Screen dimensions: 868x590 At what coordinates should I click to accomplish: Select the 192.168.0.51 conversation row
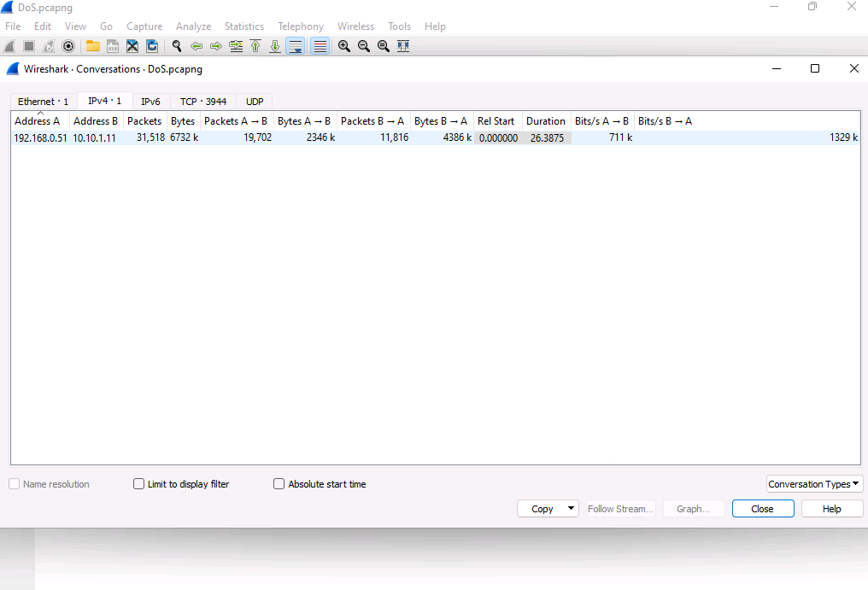tap(40, 137)
